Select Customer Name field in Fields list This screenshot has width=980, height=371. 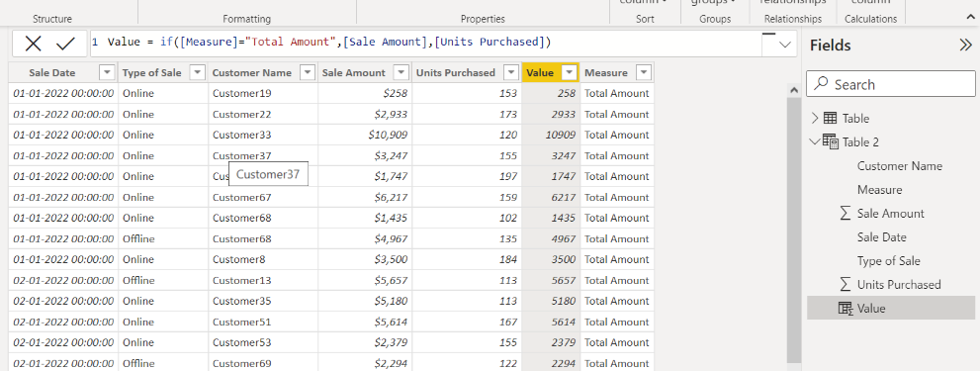coord(899,166)
